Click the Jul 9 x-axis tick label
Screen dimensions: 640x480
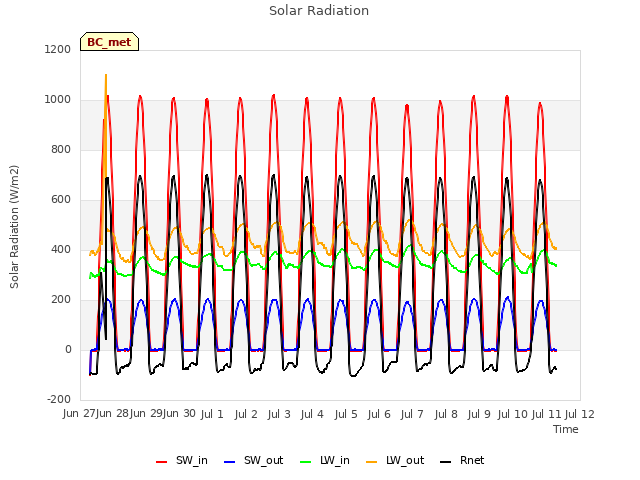coord(479,414)
